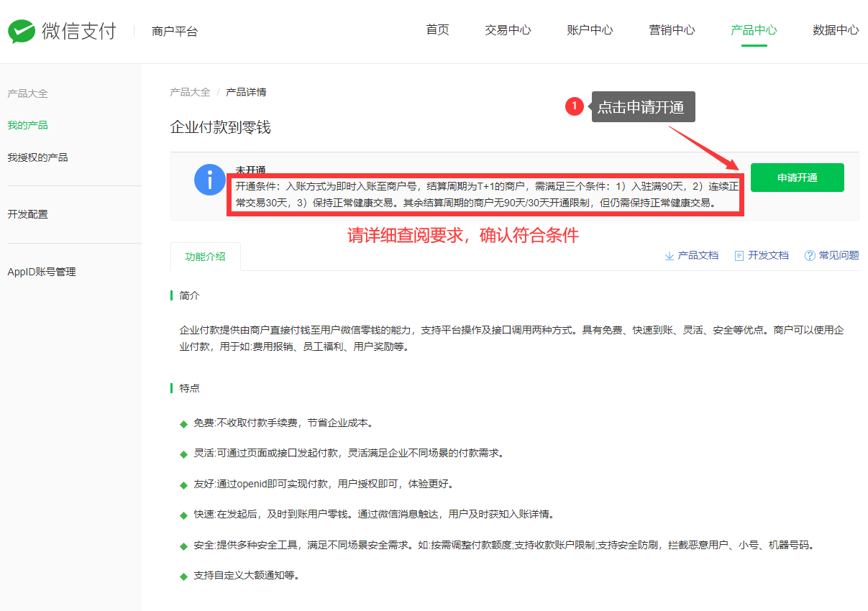This screenshot has width=868, height=611.
Task: Click the 免费 feature bullet text
Action: tap(283, 423)
